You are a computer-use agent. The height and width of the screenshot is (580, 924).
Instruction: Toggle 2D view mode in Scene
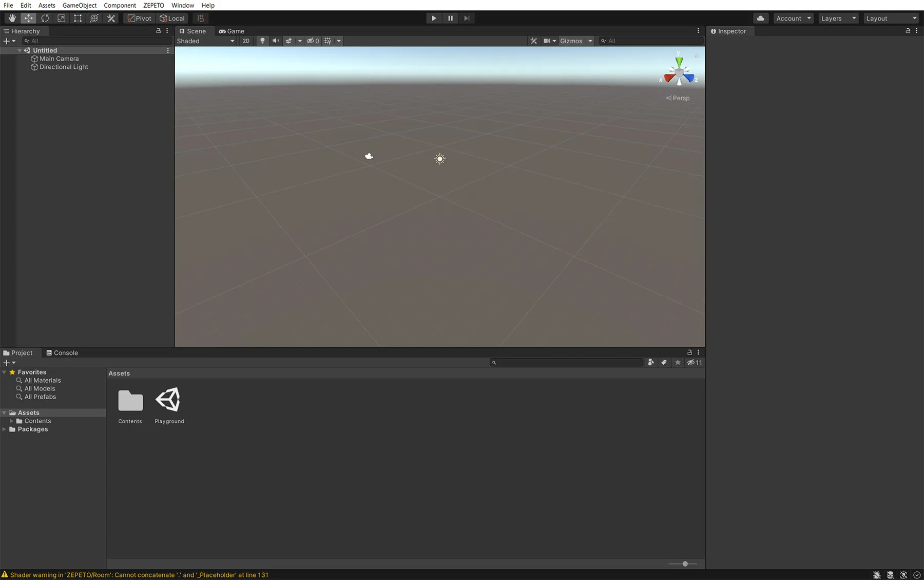(x=246, y=41)
